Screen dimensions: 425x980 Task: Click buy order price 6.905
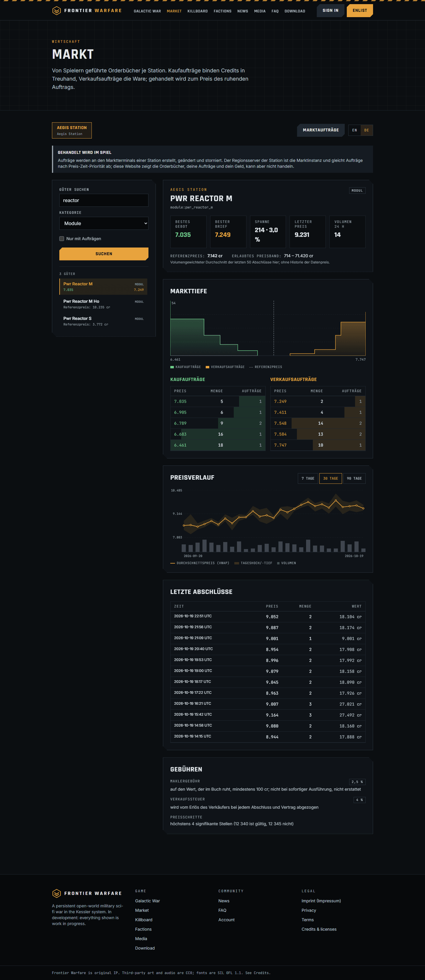tap(180, 412)
